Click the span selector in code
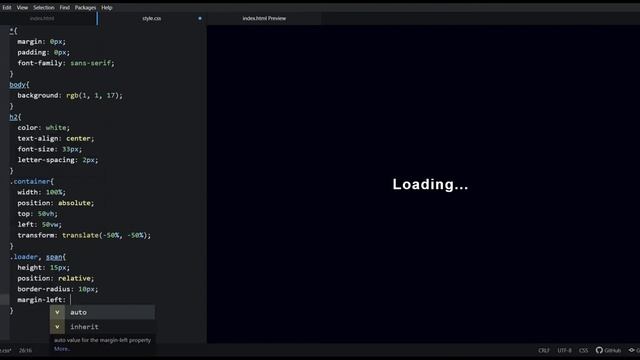The height and width of the screenshot is (360, 640). (x=54, y=257)
